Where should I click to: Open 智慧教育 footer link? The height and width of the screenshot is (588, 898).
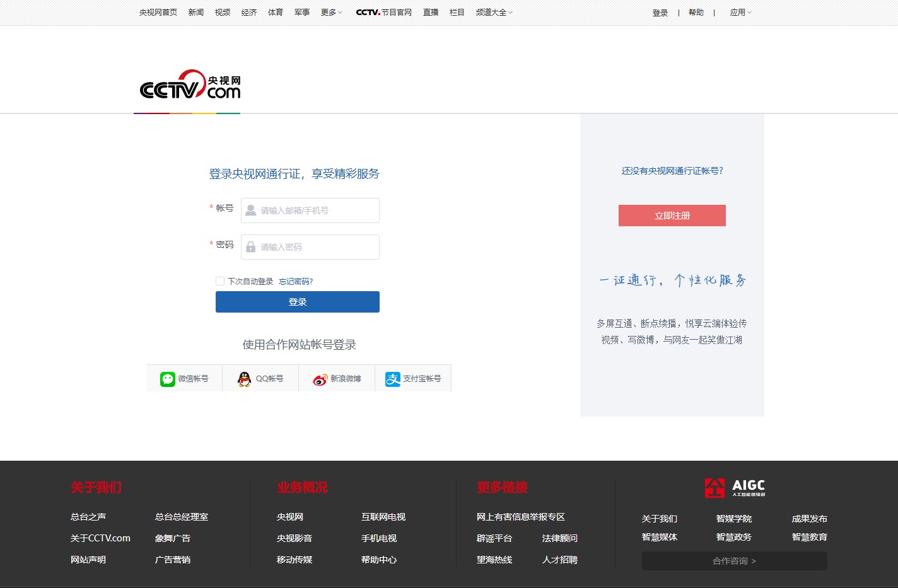coord(810,537)
